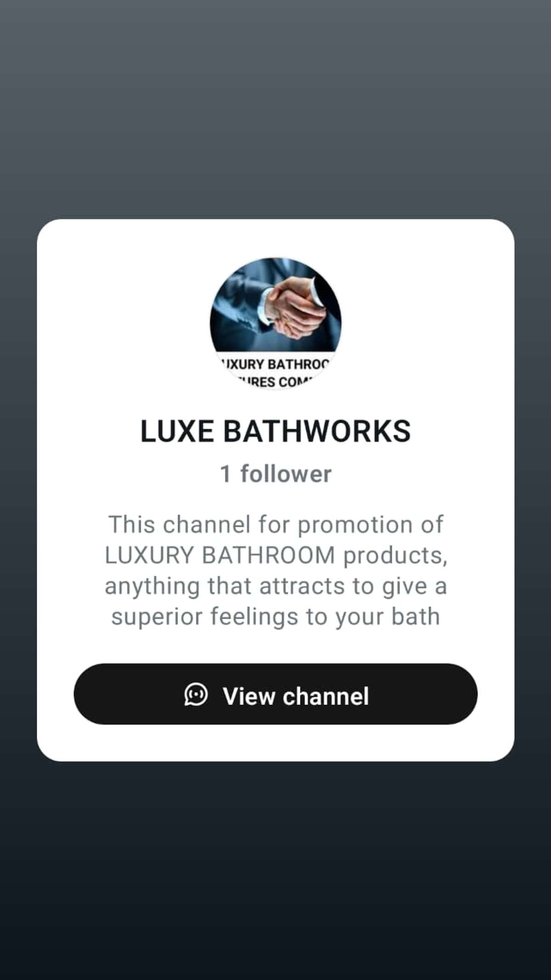Click the 'View channel' text label
This screenshot has width=551, height=980.
pyautogui.click(x=296, y=696)
